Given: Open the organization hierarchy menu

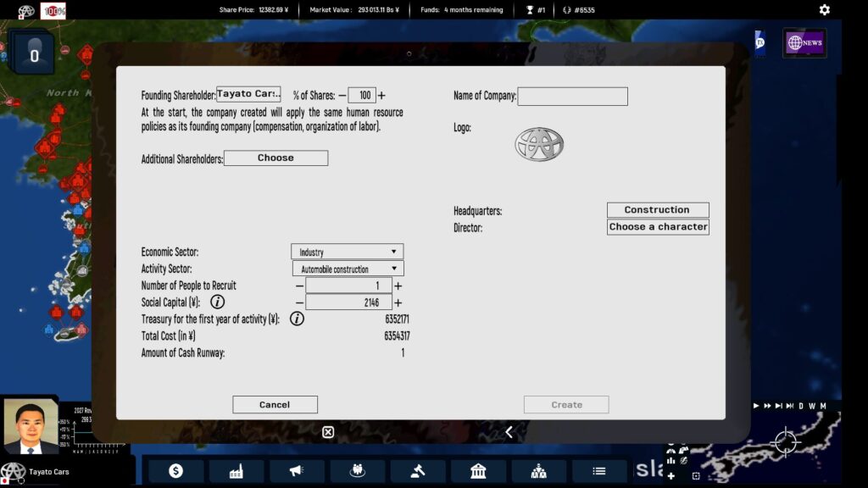Looking at the screenshot, I should 538,471.
